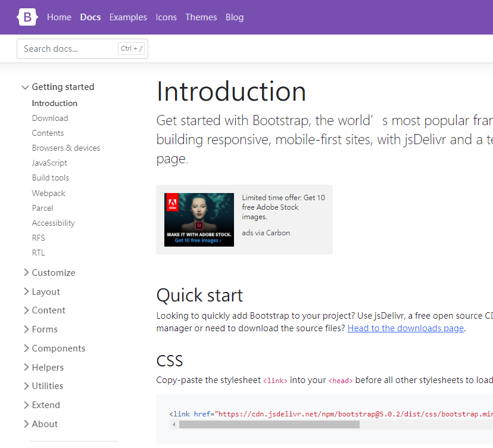The height and width of the screenshot is (448, 493).
Task: Open the JavaScript sidebar link
Action: coord(49,163)
